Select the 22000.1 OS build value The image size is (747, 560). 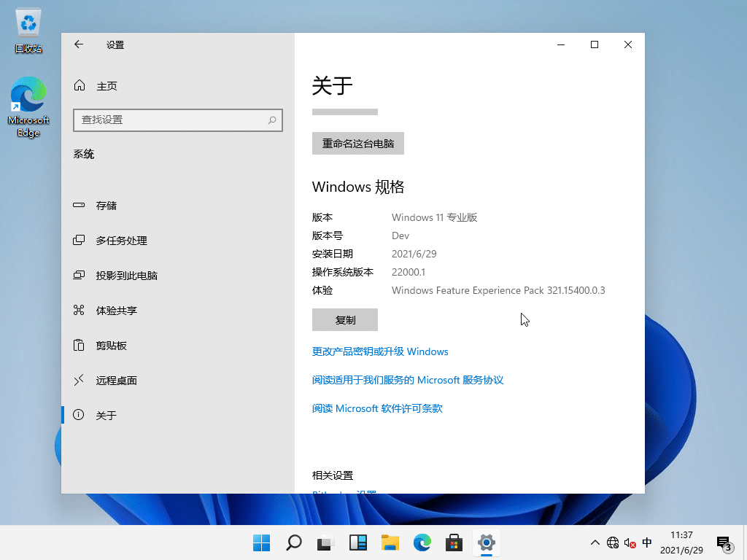click(409, 272)
